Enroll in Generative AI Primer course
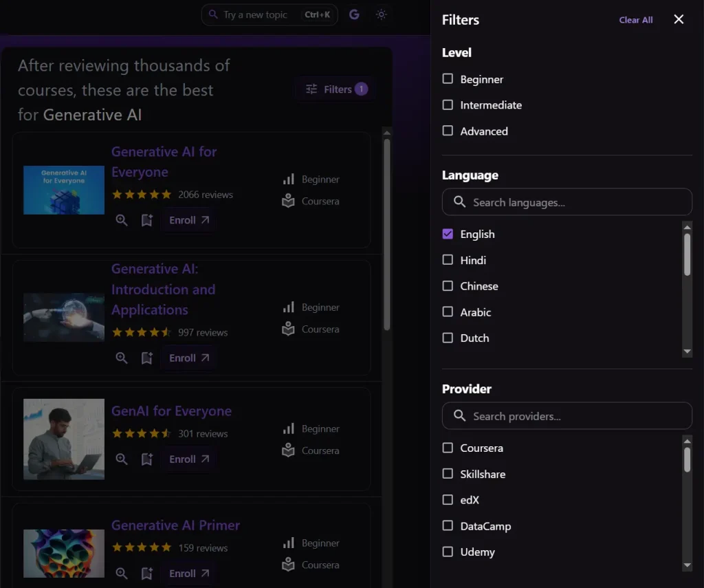704x588 pixels. click(x=189, y=574)
